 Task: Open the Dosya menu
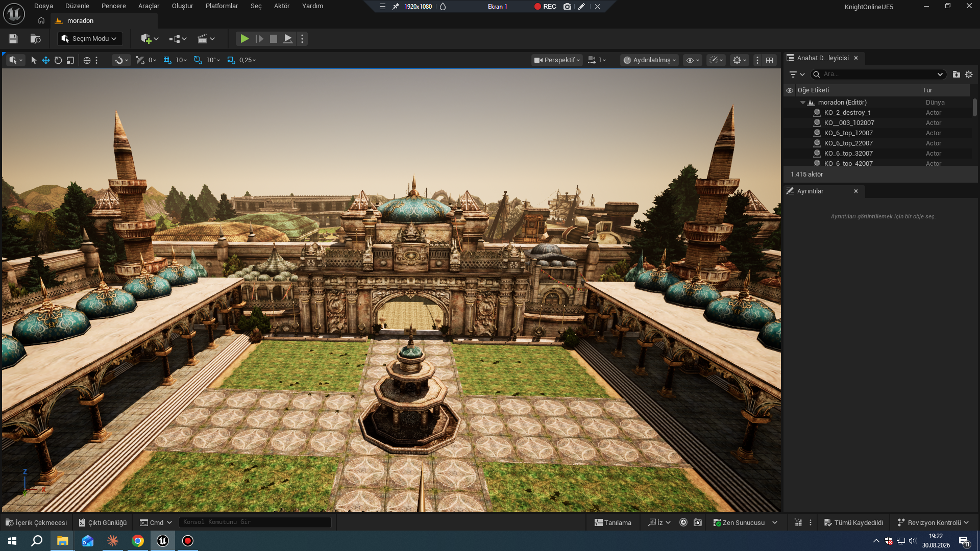(x=43, y=6)
